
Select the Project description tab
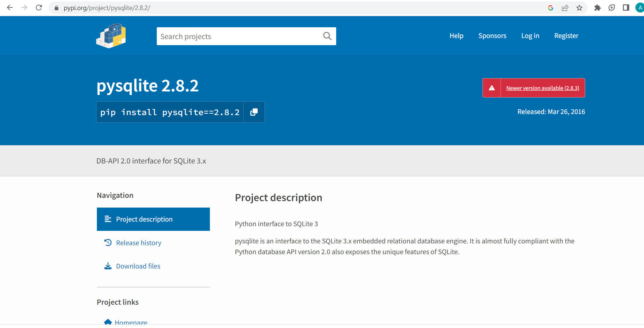click(x=153, y=219)
